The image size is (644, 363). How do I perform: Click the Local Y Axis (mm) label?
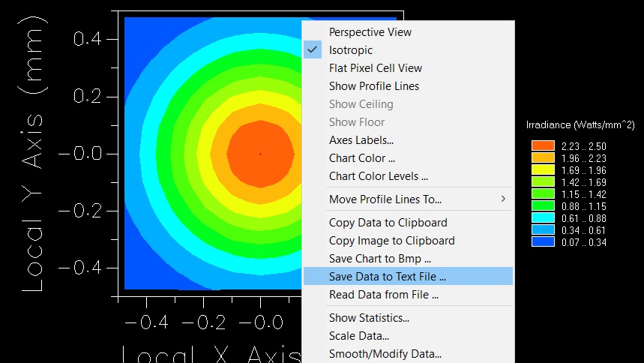click(x=33, y=153)
